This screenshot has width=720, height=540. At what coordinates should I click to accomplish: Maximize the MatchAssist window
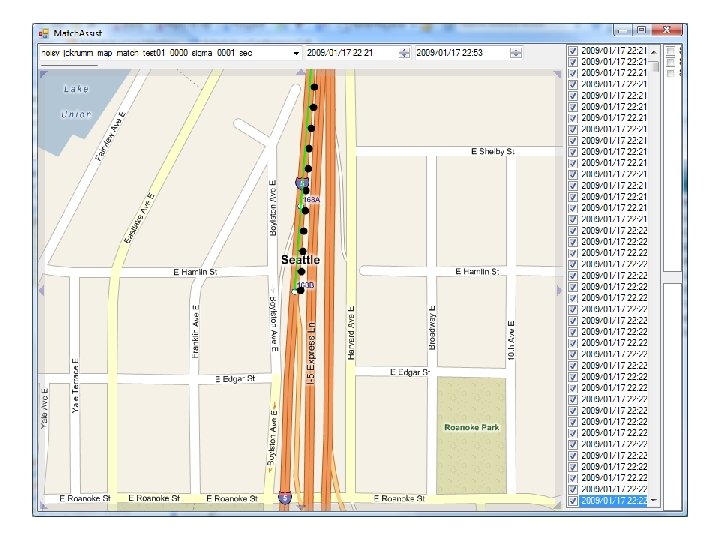pyautogui.click(x=641, y=30)
